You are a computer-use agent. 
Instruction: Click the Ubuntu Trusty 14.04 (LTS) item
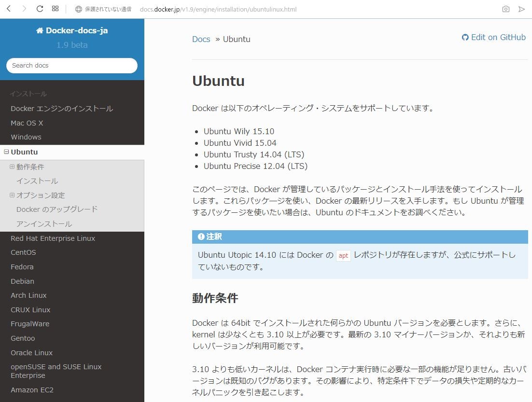[254, 154]
